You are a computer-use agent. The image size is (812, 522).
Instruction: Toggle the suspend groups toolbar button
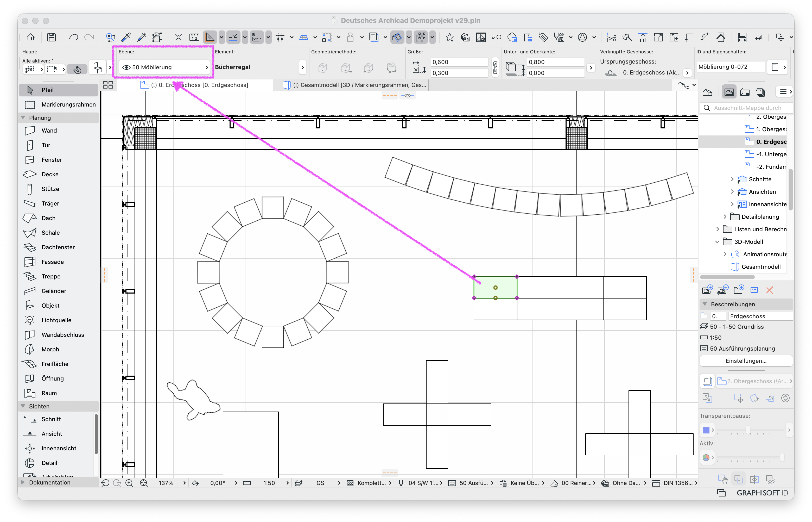point(421,37)
